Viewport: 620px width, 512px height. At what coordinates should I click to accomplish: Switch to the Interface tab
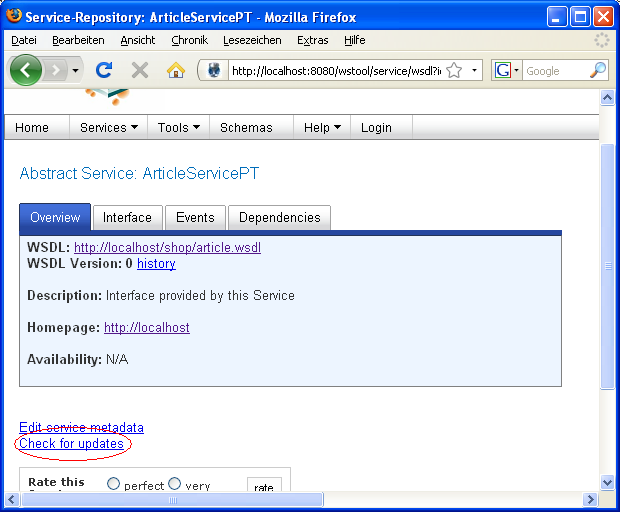tap(127, 217)
